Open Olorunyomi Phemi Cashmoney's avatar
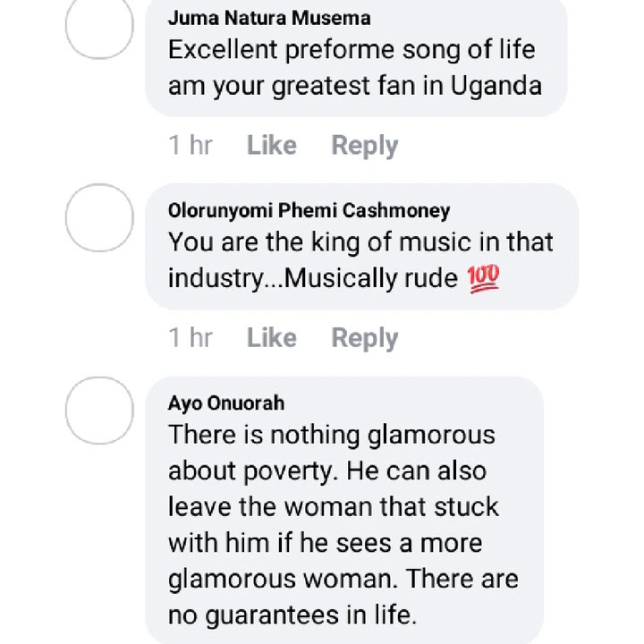 coord(99,217)
